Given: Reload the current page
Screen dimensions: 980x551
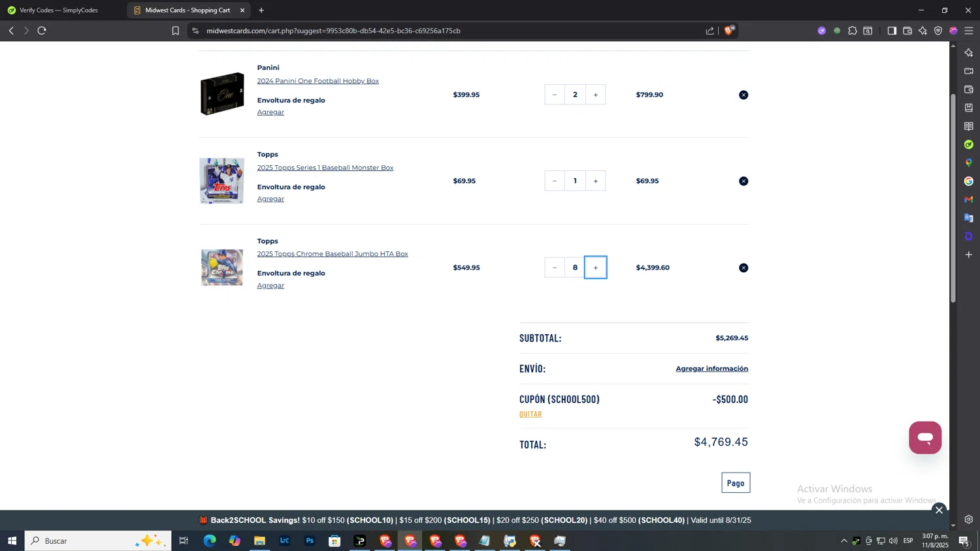Looking at the screenshot, I should [x=42, y=31].
